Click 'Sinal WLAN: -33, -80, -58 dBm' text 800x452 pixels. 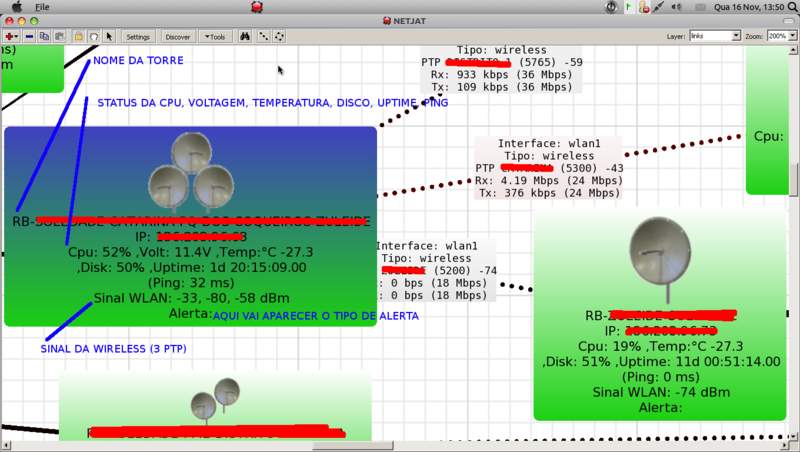pos(191,298)
